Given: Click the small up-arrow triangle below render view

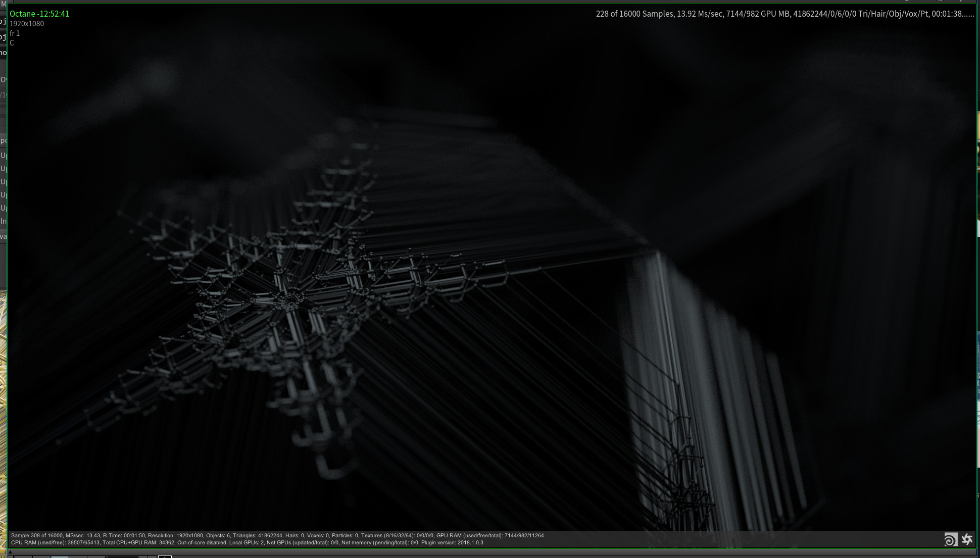Looking at the screenshot, I should pyautogui.click(x=10, y=552).
